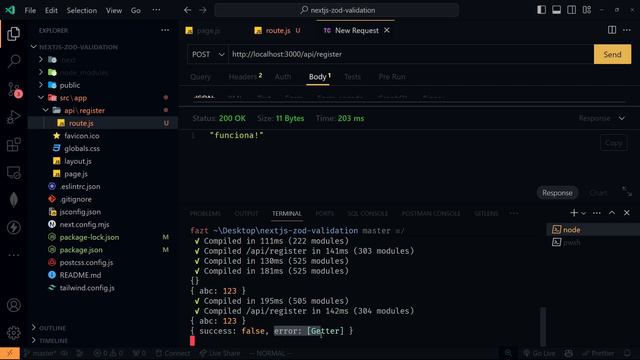640x360 pixels.
Task: Open Response section dropdown chevron
Action: pyautogui.click(x=622, y=118)
